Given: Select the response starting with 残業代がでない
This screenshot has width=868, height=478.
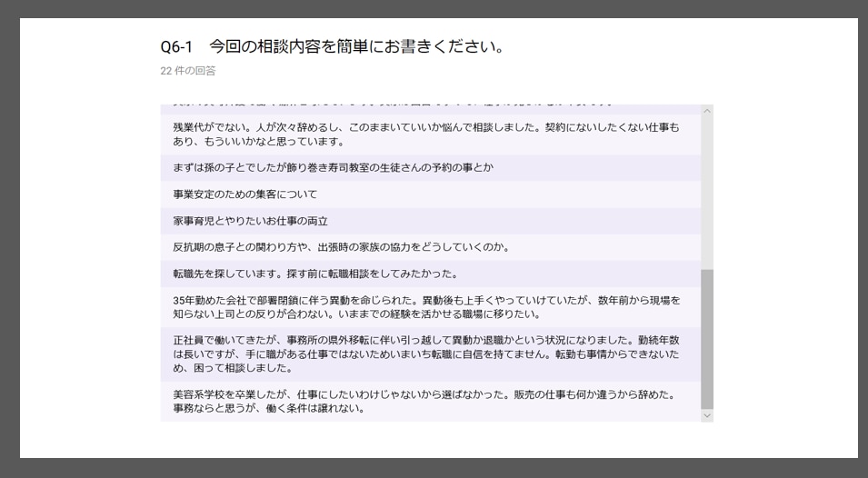Looking at the screenshot, I should tap(430, 134).
